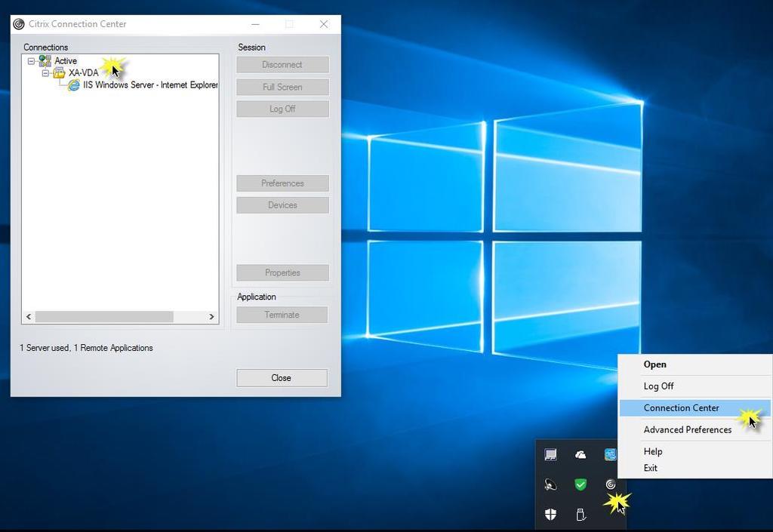
Task: Click the Properties button
Action: [282, 273]
